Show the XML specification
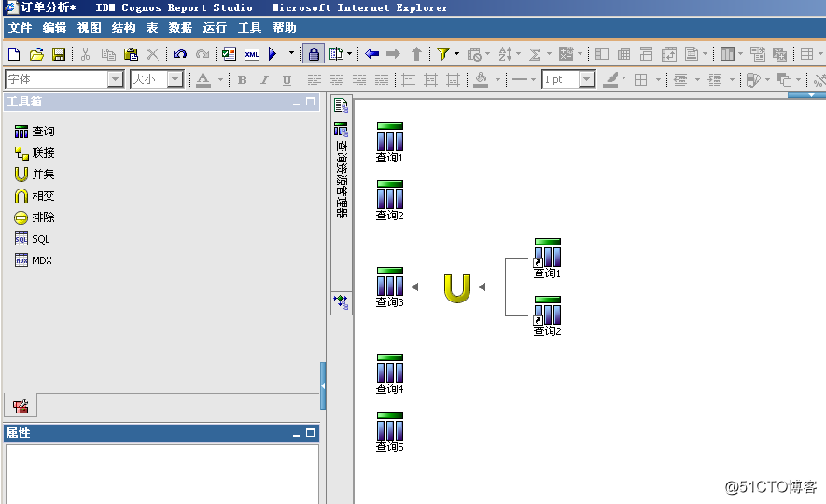826x504 pixels. click(x=252, y=54)
